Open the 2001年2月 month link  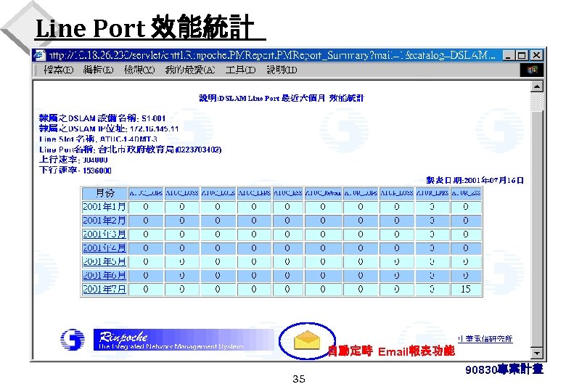[x=104, y=221]
